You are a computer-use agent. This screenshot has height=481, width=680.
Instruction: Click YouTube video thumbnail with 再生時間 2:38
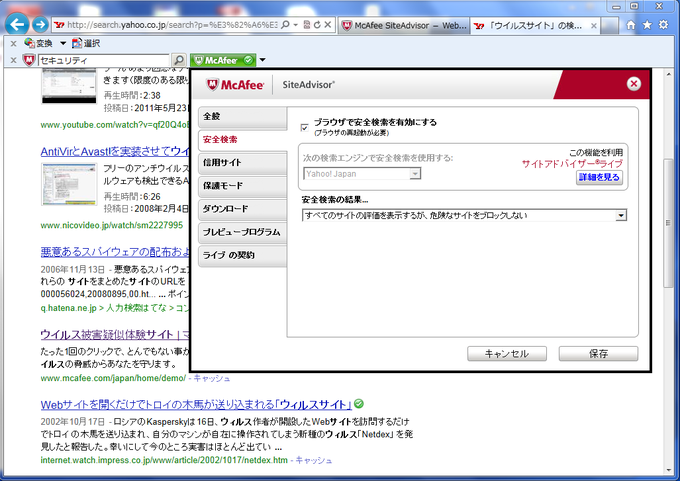[x=69, y=86]
